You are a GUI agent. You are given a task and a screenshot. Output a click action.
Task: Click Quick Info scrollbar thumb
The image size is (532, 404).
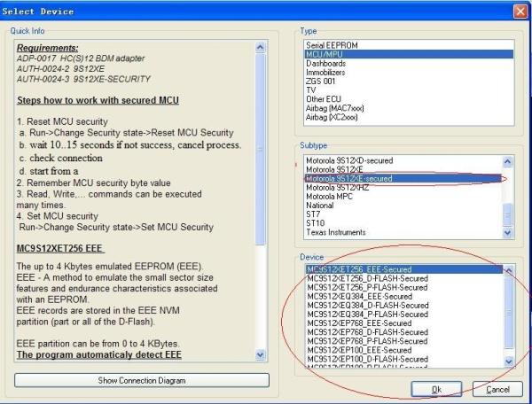[260, 149]
